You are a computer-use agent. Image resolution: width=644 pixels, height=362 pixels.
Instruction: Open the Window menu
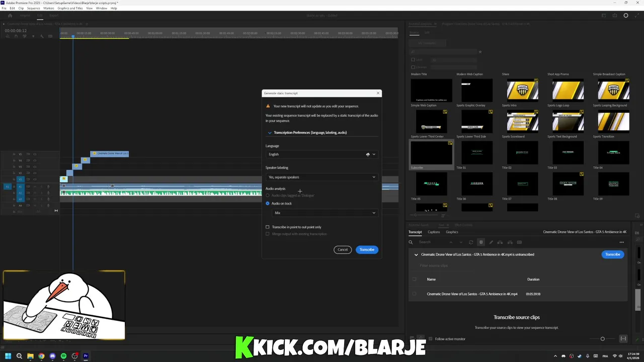[101, 9]
